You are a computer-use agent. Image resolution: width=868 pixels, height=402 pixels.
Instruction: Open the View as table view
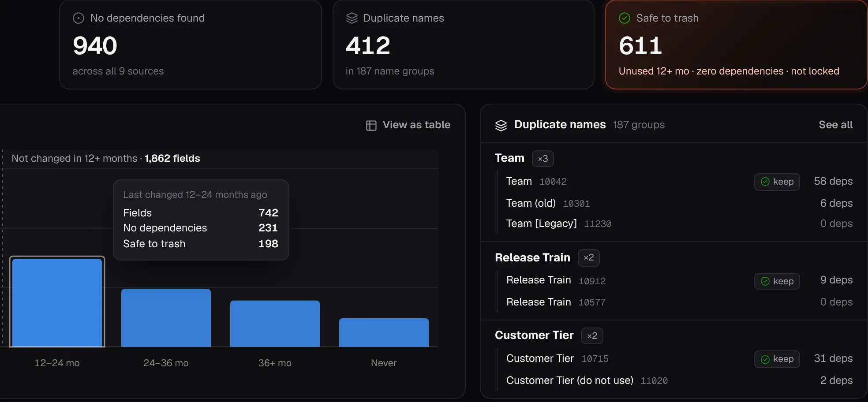click(x=408, y=125)
